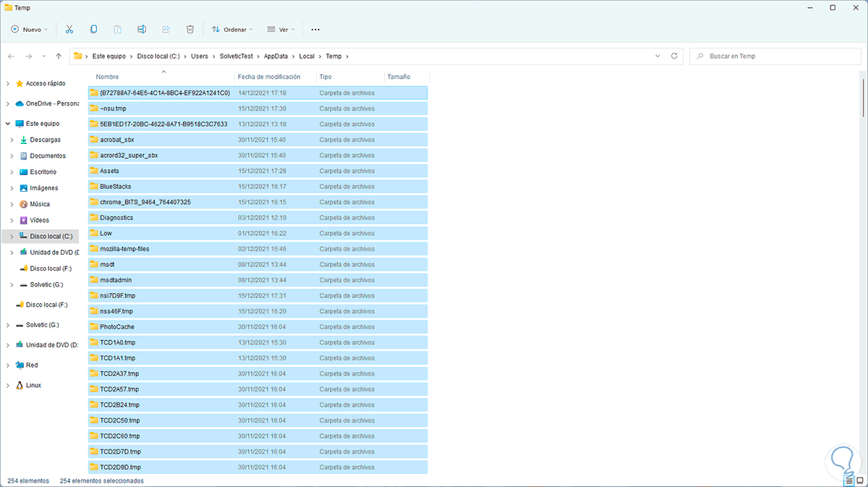Select the TCD2A37.tmp folder
The height and width of the screenshot is (487, 868).
(x=258, y=374)
